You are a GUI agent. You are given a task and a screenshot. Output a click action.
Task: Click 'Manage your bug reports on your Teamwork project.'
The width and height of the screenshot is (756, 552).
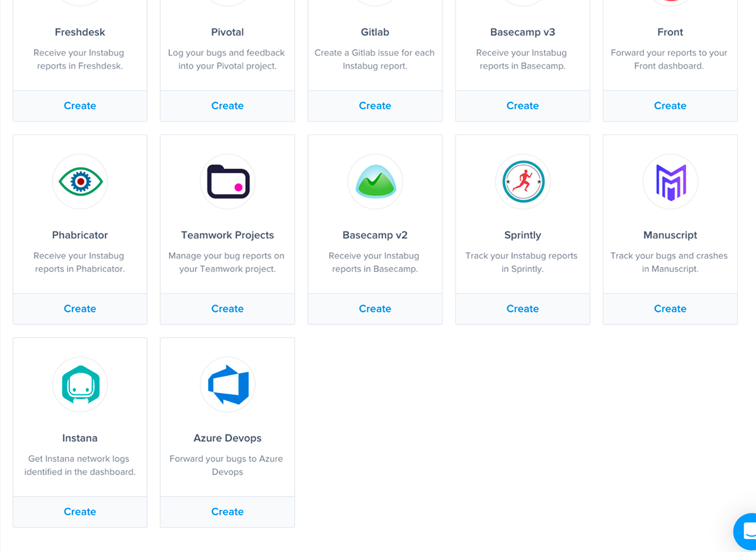[226, 262]
